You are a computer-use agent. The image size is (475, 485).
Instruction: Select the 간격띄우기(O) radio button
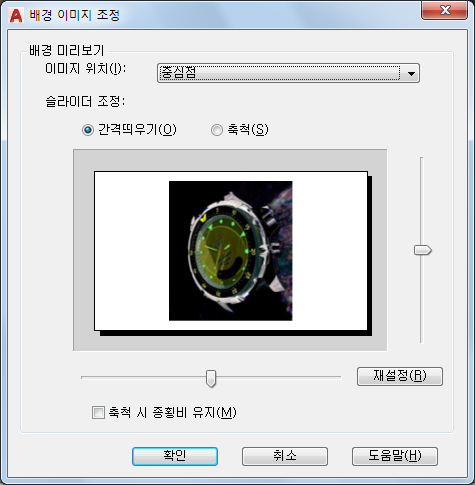point(88,130)
